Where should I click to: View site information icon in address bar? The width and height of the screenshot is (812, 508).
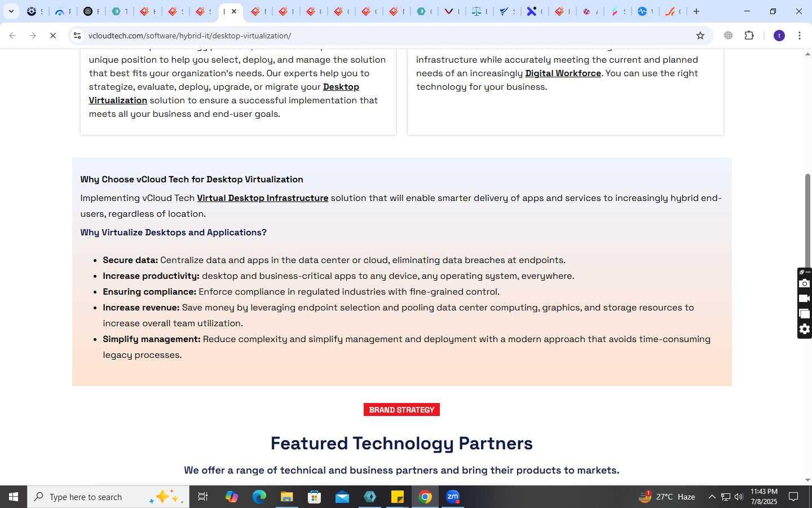coord(77,36)
